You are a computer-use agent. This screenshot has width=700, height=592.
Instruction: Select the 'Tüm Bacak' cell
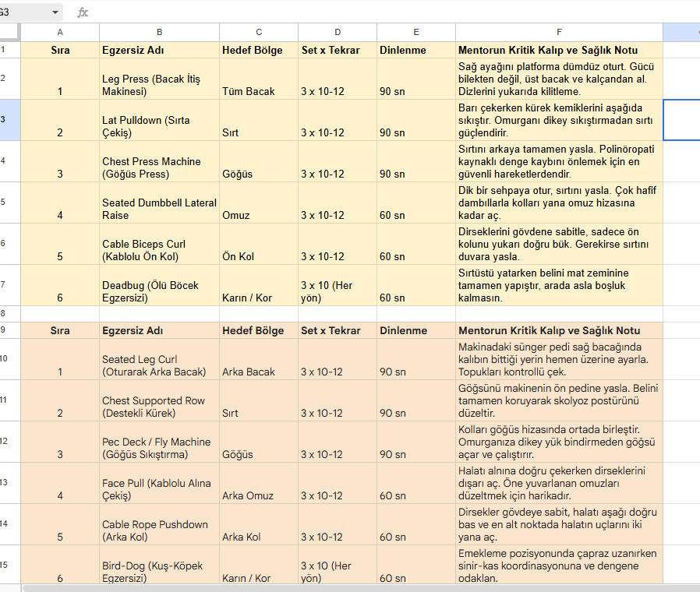(259, 79)
